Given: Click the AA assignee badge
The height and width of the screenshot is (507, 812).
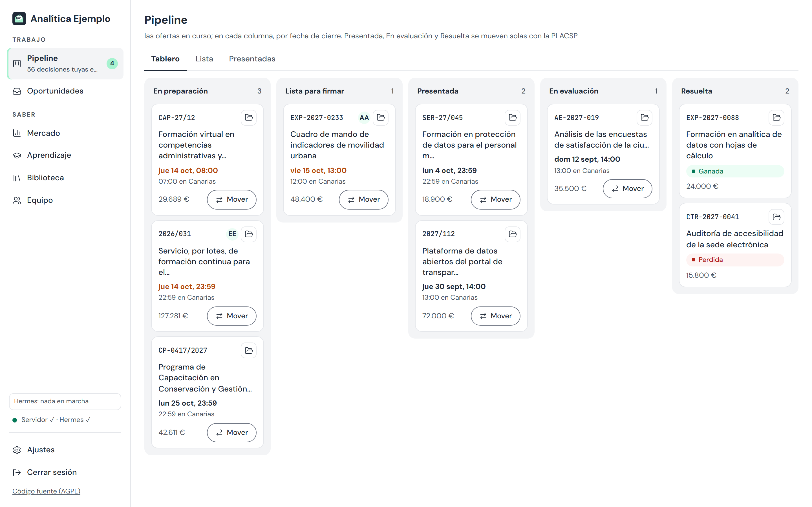Looking at the screenshot, I should (364, 117).
